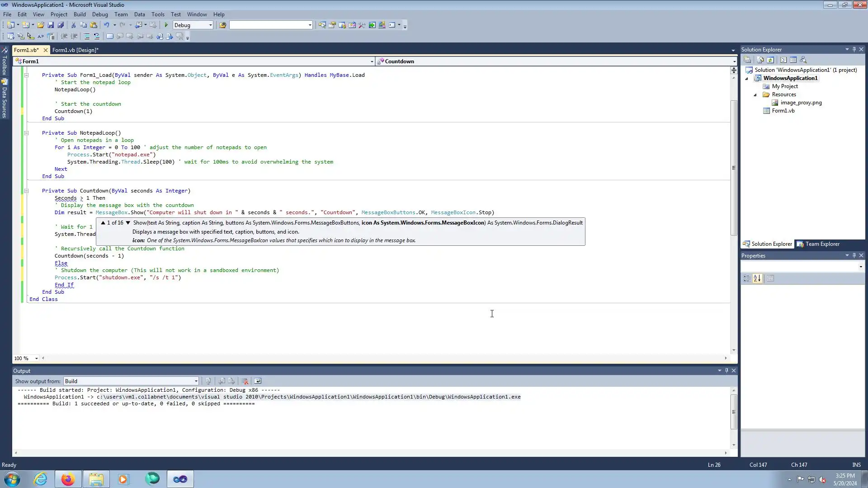The width and height of the screenshot is (868, 488).
Task: Toggle Word Wrap in Output panel
Action: pos(258,381)
